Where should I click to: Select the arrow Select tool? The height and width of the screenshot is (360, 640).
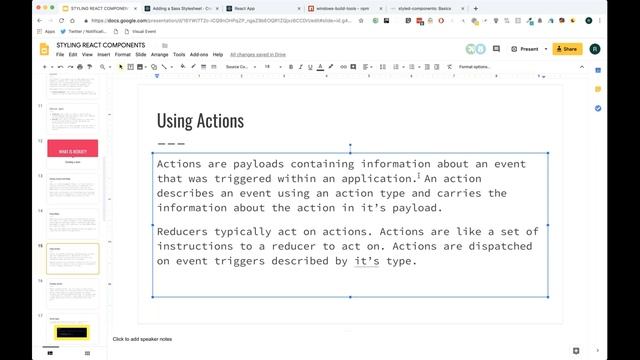[x=121, y=67]
